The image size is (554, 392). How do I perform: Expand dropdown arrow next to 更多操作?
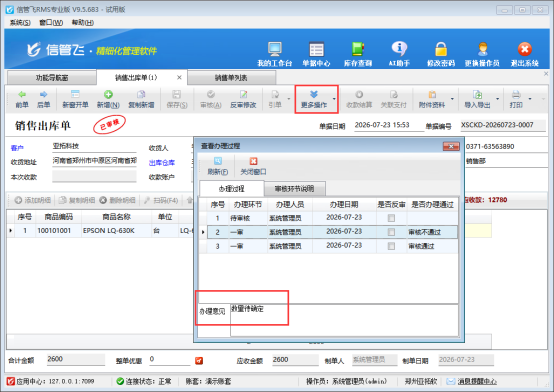pos(334,99)
